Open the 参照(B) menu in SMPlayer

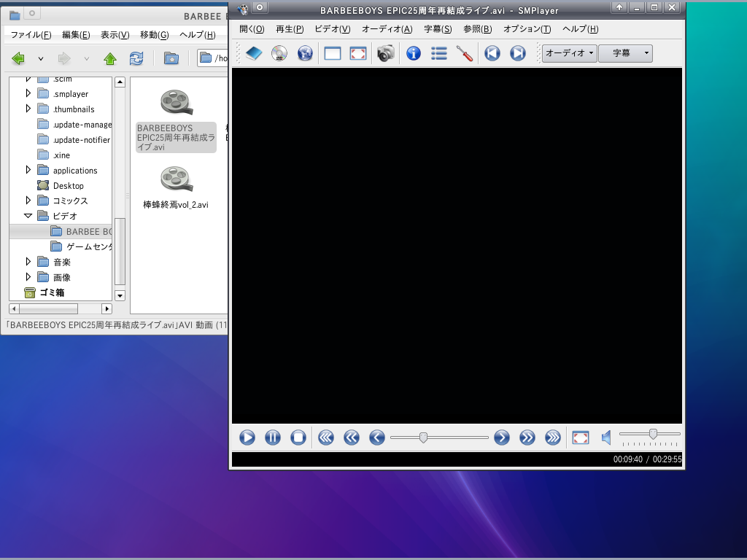477,29
